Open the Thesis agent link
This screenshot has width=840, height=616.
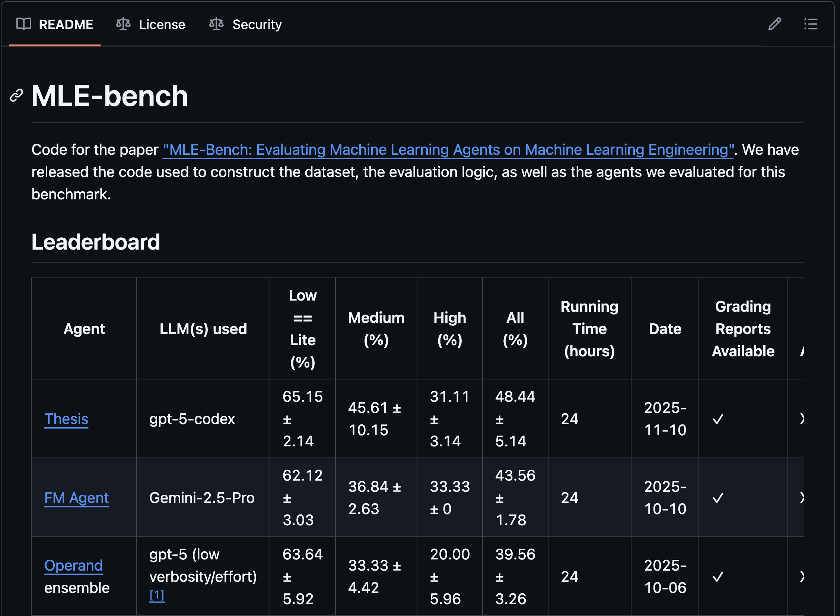point(66,419)
